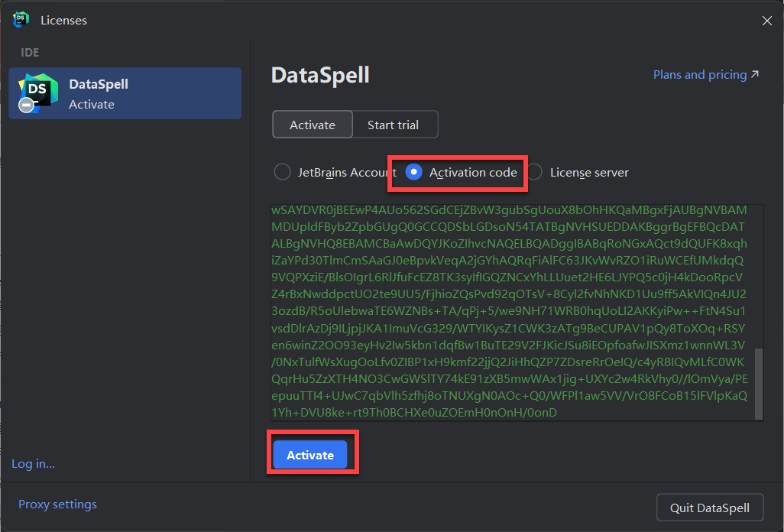Viewport: 784px width, 532px height.
Task: Switch to the Start trial tab
Action: [393, 125]
